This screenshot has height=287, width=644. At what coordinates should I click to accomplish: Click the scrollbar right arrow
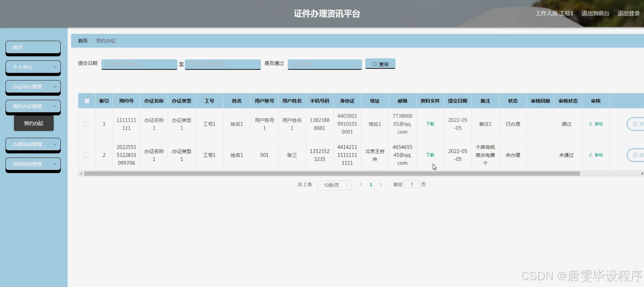pos(642,174)
